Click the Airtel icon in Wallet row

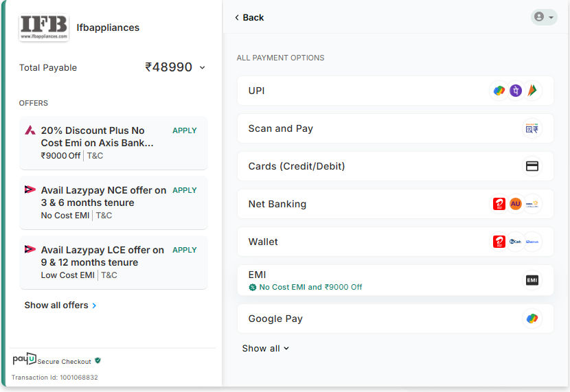[x=499, y=242]
